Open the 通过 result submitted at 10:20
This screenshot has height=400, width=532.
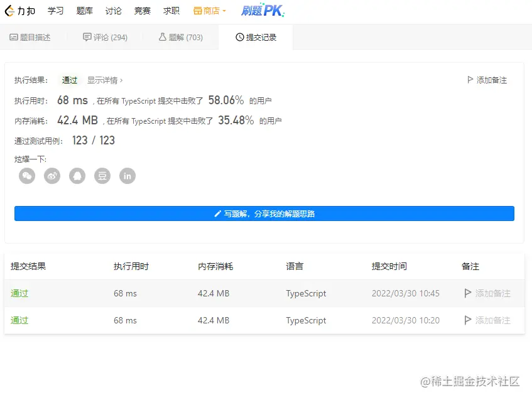(x=19, y=320)
